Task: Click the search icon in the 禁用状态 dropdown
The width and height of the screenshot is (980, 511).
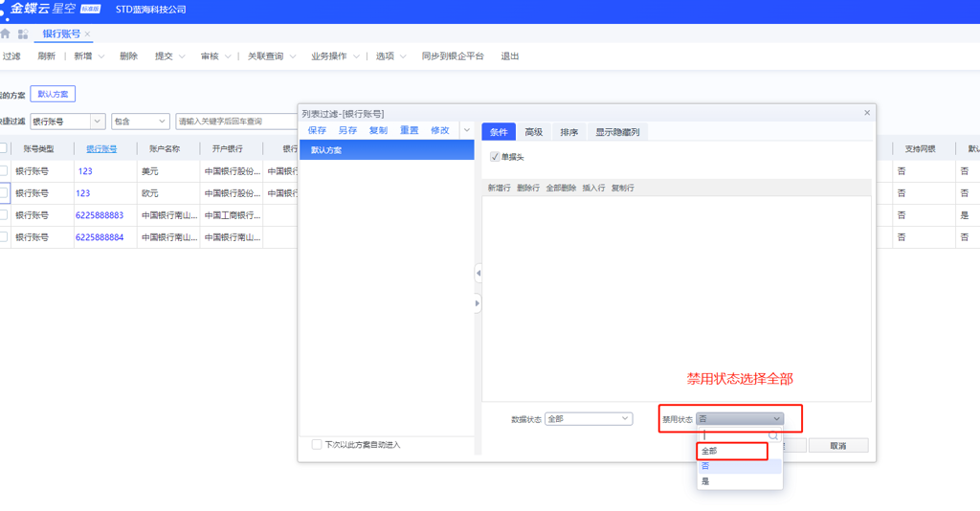Action: [x=773, y=435]
